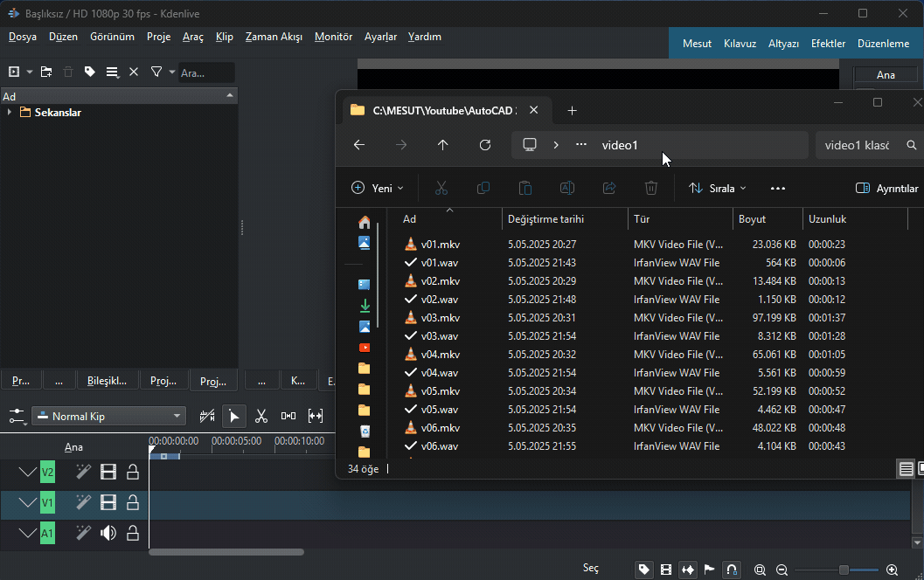Go back in the file explorer window

359,145
